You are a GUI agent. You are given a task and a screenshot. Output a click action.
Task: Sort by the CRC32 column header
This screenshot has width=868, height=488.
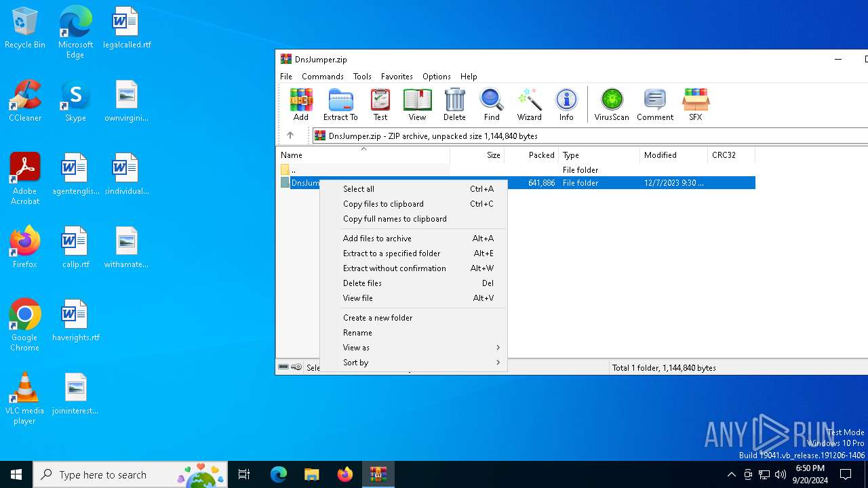[731, 155]
